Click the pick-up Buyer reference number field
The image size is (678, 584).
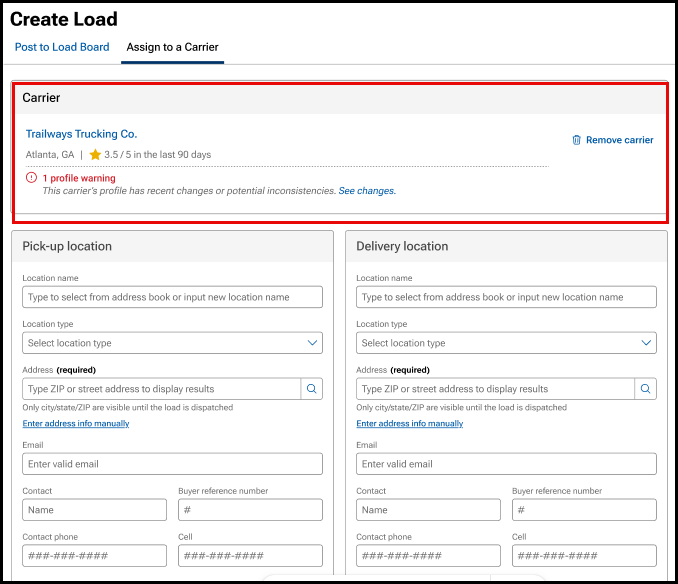pyautogui.click(x=250, y=510)
